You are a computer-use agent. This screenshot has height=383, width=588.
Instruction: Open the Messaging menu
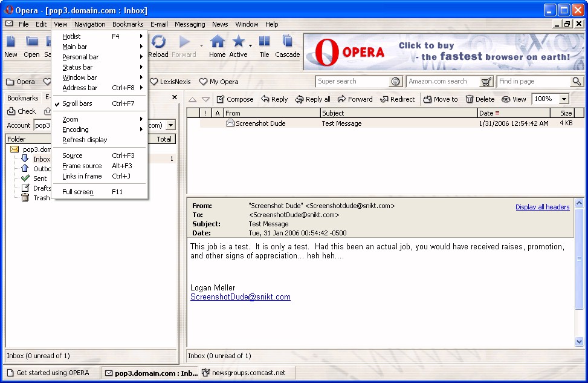[x=190, y=24]
